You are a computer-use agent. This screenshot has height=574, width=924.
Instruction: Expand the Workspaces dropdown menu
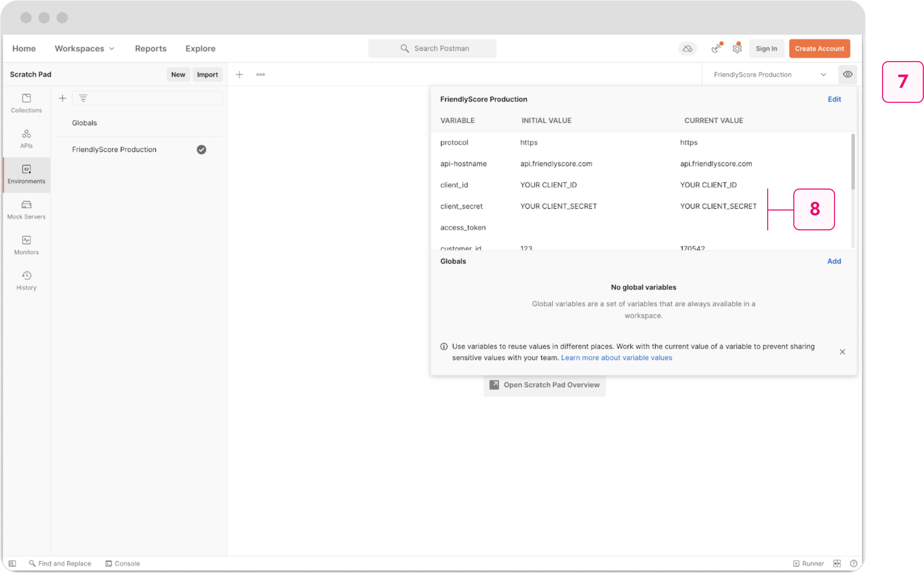84,49
